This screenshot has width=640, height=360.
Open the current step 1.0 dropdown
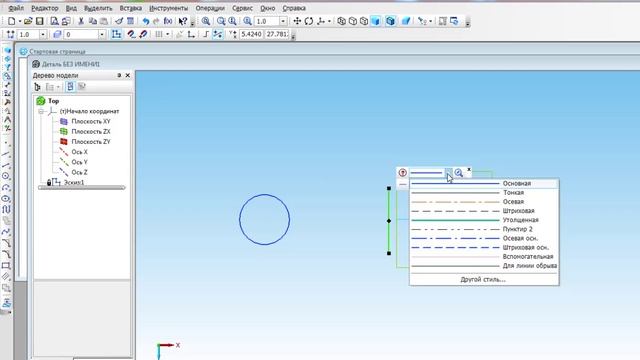tap(42, 35)
